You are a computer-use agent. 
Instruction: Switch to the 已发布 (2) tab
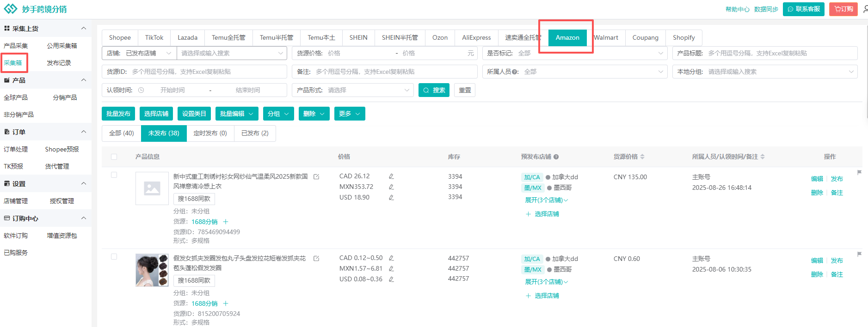pyautogui.click(x=255, y=133)
